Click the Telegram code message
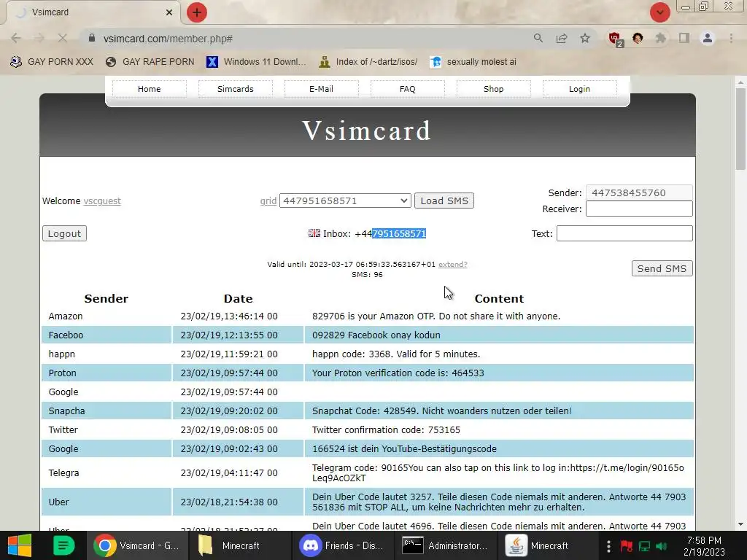747x560 pixels. click(498, 472)
